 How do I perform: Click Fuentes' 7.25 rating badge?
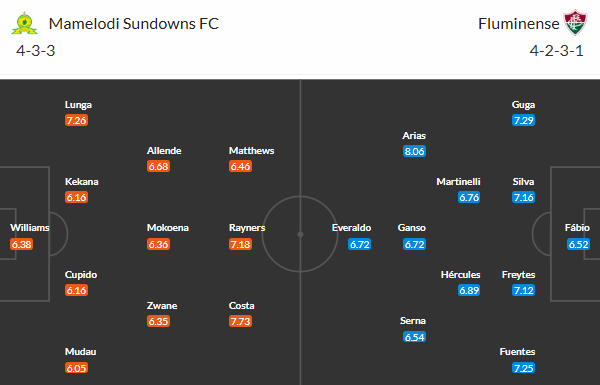point(523,368)
